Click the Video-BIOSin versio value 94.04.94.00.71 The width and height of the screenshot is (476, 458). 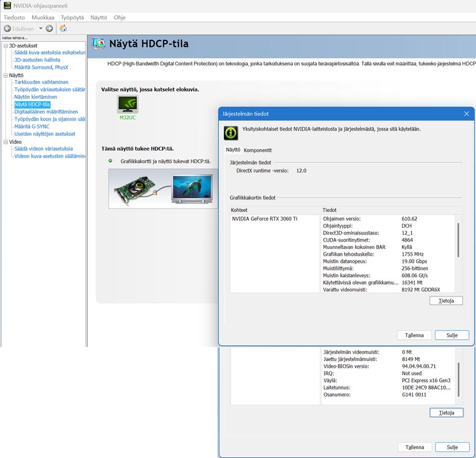(419, 366)
